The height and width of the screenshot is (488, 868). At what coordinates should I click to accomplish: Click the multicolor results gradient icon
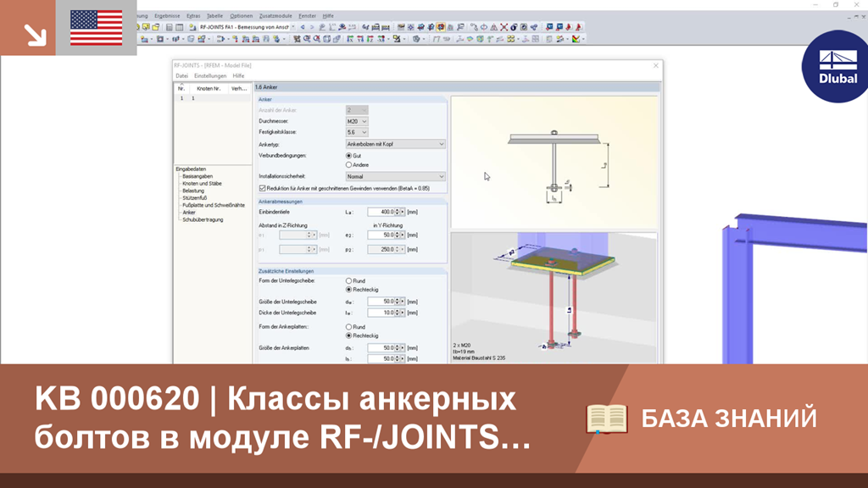[x=576, y=39]
